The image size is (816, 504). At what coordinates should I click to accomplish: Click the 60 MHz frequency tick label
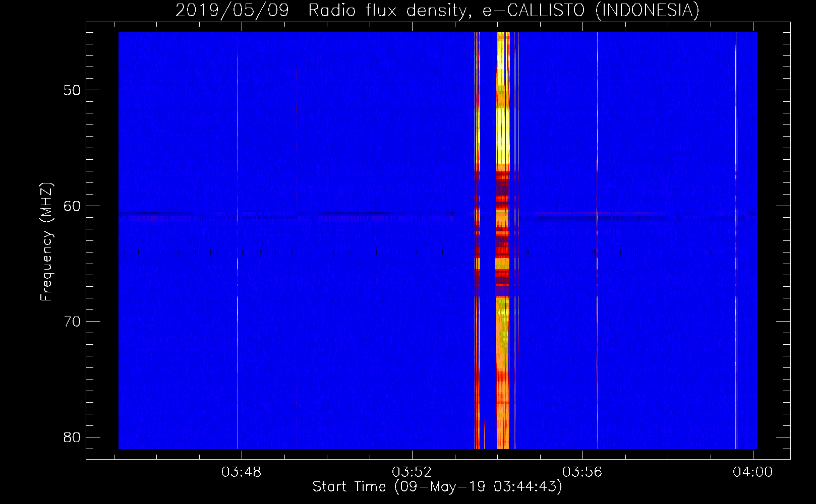pos(72,206)
